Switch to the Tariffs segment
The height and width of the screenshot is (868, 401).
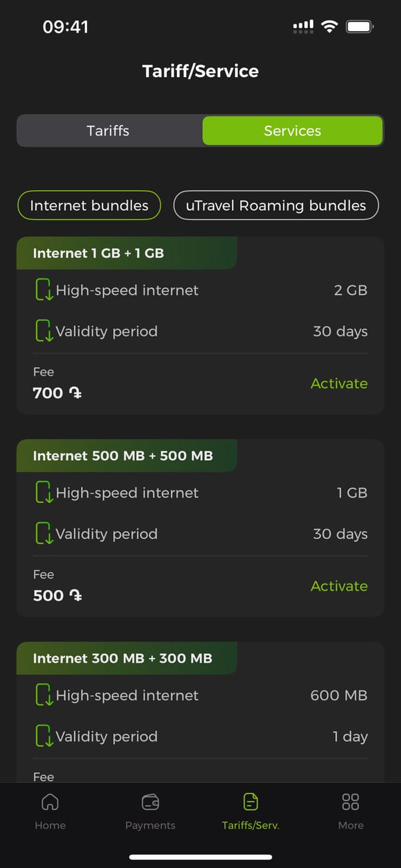108,130
